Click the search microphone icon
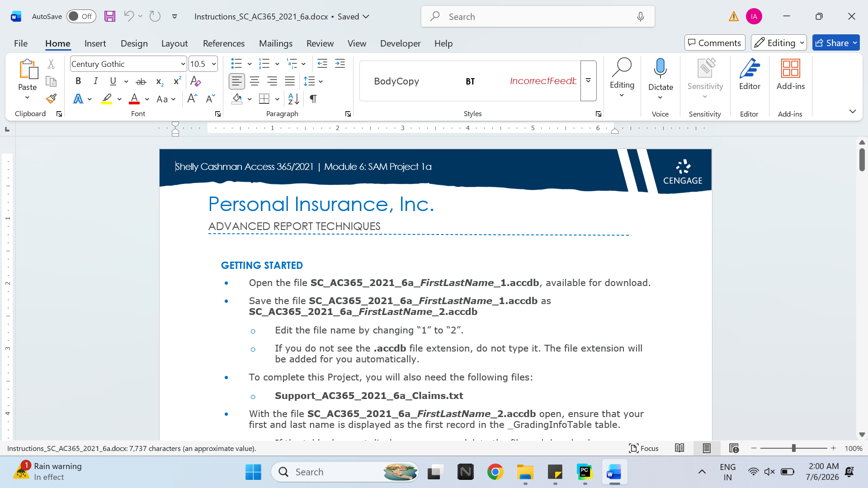Image resolution: width=868 pixels, height=488 pixels. point(641,17)
